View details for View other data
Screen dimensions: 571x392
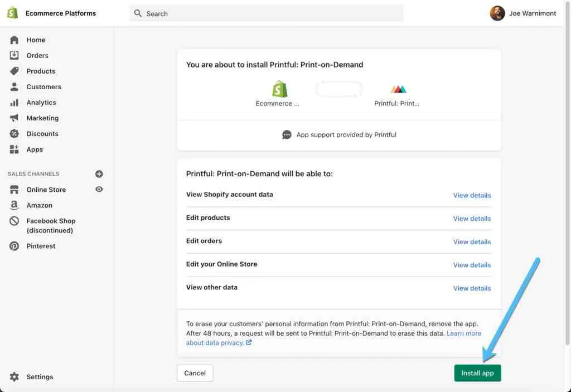click(472, 288)
